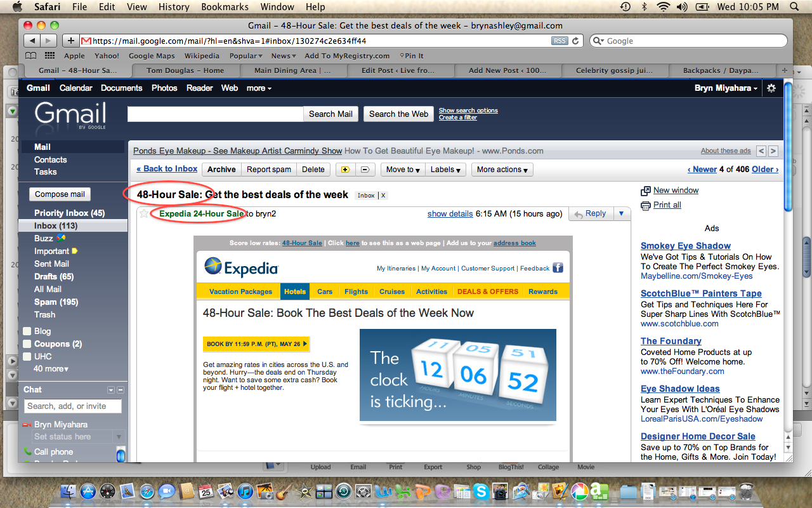Open the Chat options dropdown arrow
This screenshot has height=508, width=812.
(x=111, y=390)
